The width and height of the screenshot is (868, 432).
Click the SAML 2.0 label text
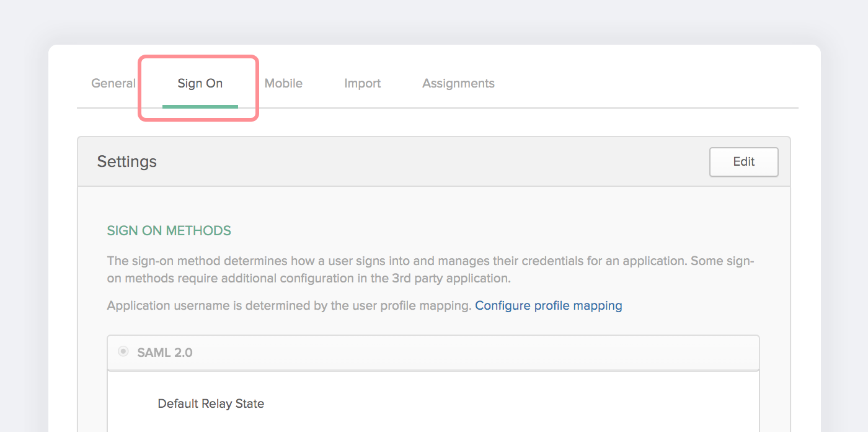(x=165, y=353)
